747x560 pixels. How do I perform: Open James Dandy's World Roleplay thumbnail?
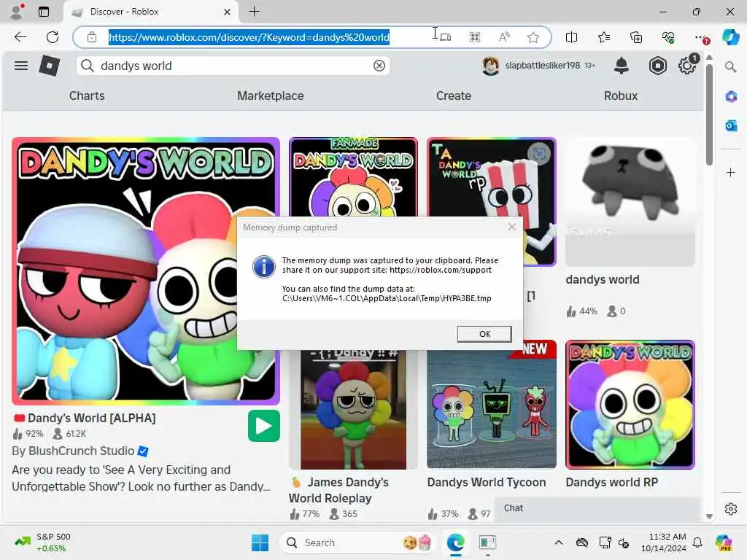coord(354,410)
